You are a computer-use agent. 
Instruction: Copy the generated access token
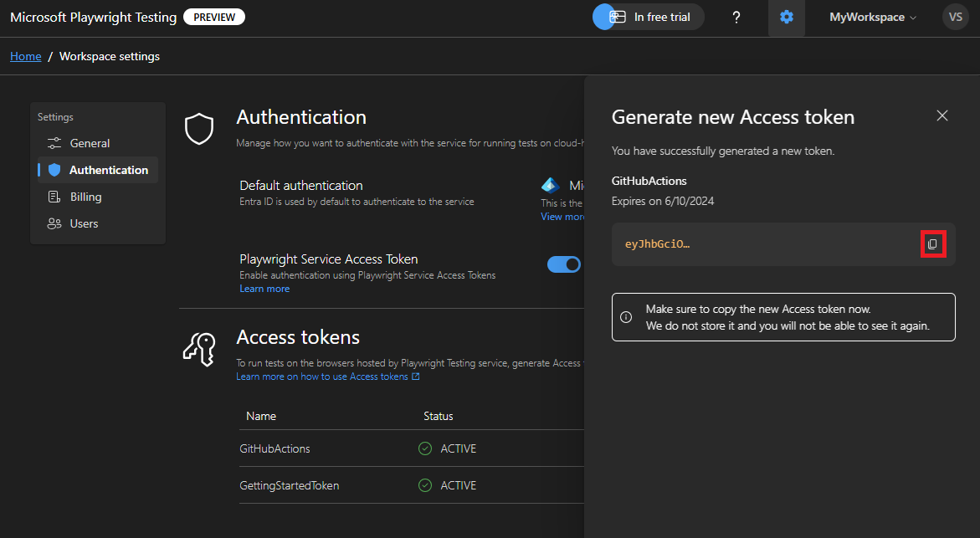[932, 244]
